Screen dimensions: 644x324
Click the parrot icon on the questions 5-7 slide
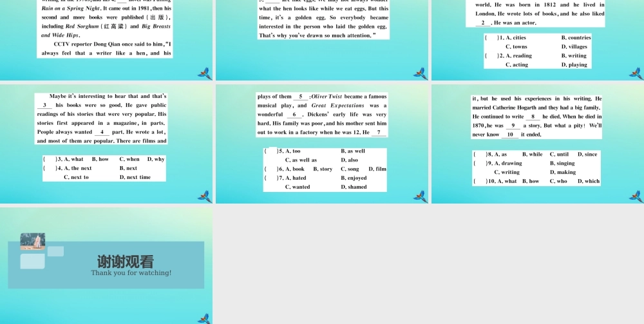click(421, 196)
